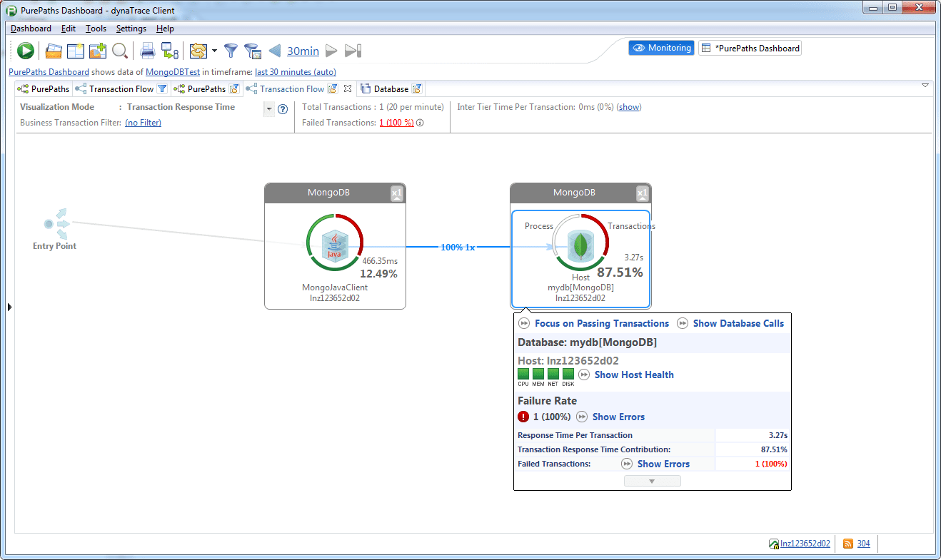Expand the left sidebar arrow
Screen dimensions: 941x560
click(9, 307)
